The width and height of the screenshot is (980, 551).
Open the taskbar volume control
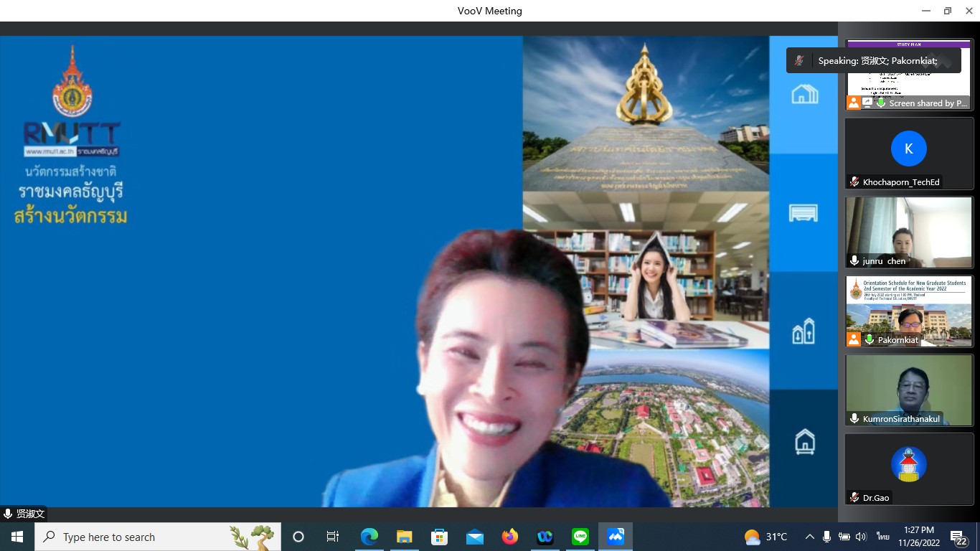(861, 537)
